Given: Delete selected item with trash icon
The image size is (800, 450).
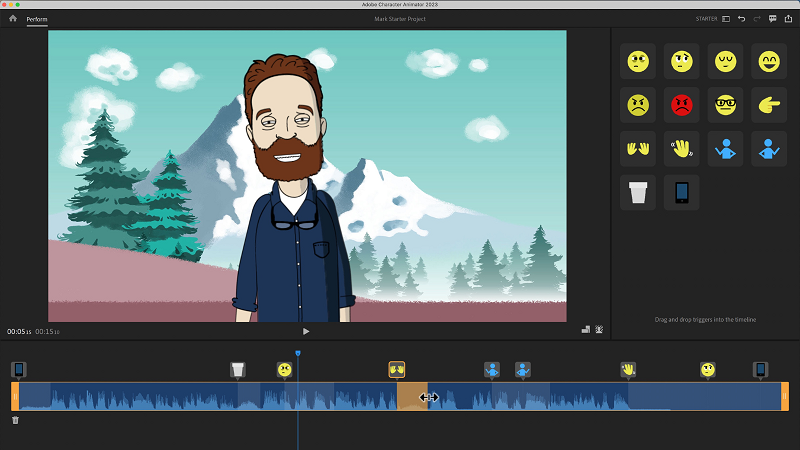Looking at the screenshot, I should (x=15, y=420).
